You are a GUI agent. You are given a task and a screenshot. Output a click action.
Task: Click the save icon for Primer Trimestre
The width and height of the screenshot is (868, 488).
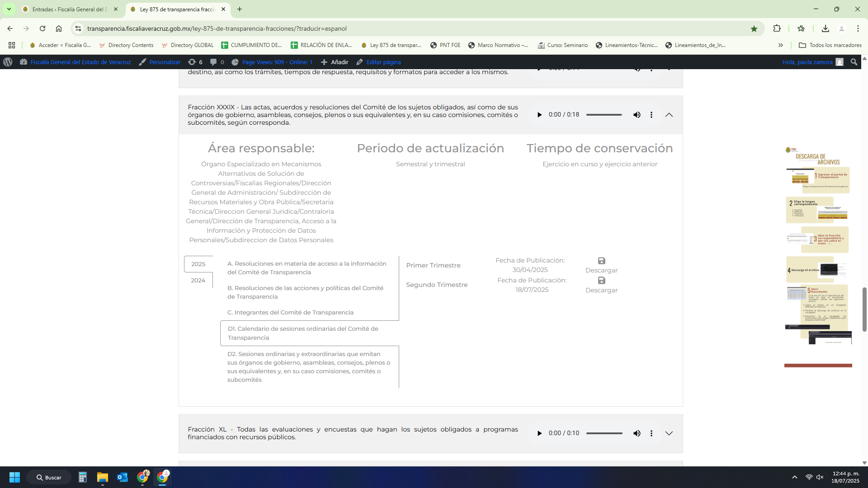click(601, 261)
